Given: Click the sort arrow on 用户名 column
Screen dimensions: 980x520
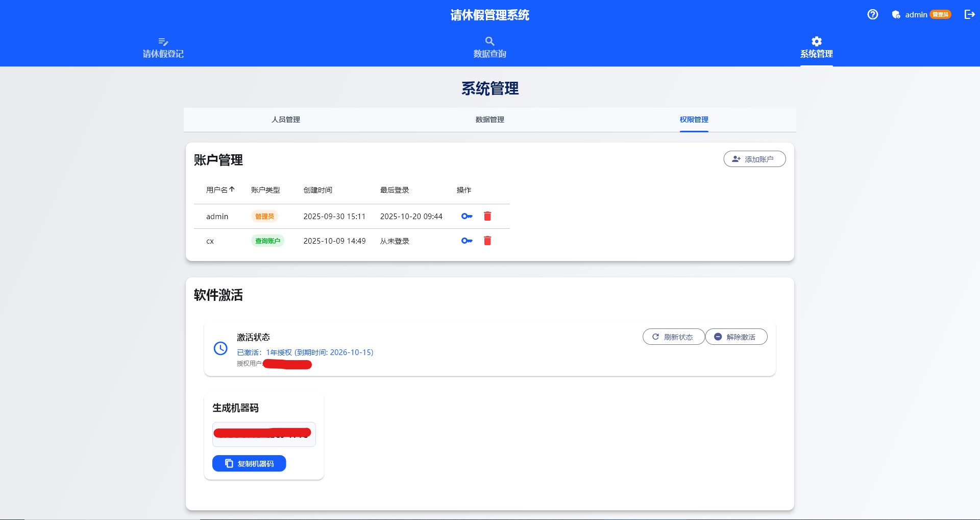Looking at the screenshot, I should (x=232, y=189).
